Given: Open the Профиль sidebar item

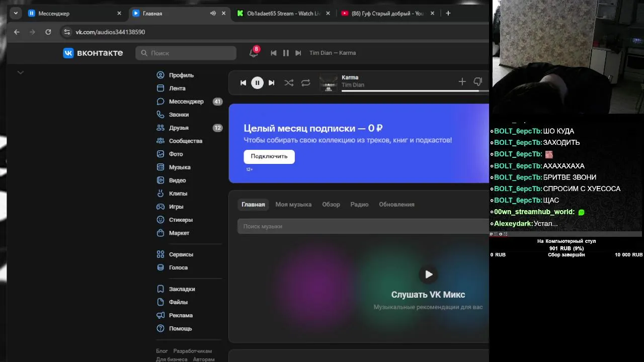Looking at the screenshot, I should (x=175, y=75).
